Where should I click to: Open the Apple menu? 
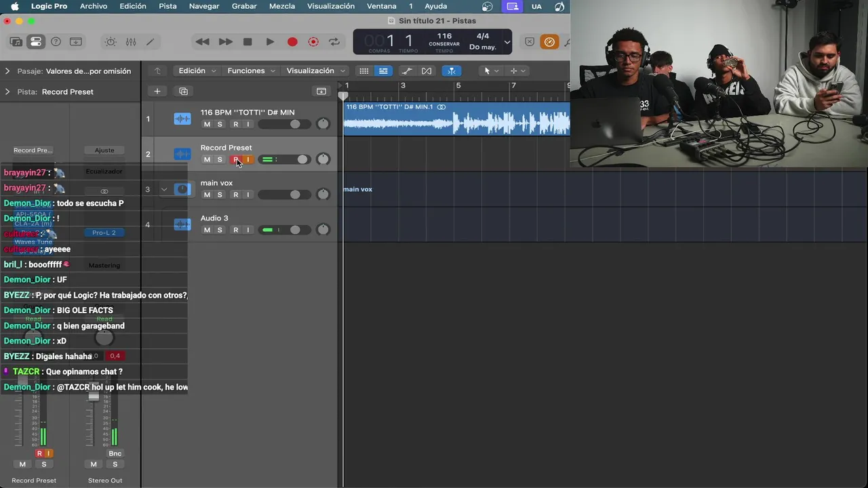[x=14, y=6]
